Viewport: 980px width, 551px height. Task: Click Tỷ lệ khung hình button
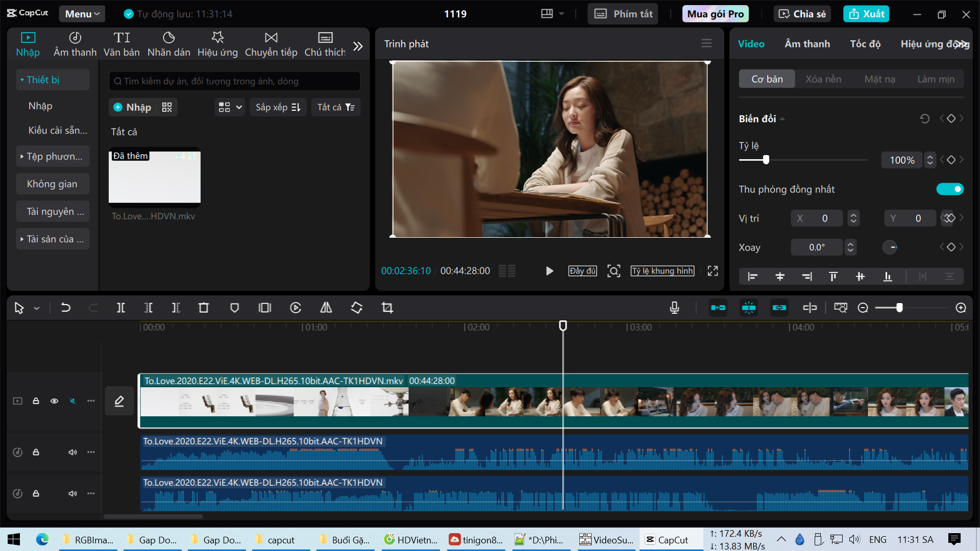point(662,271)
